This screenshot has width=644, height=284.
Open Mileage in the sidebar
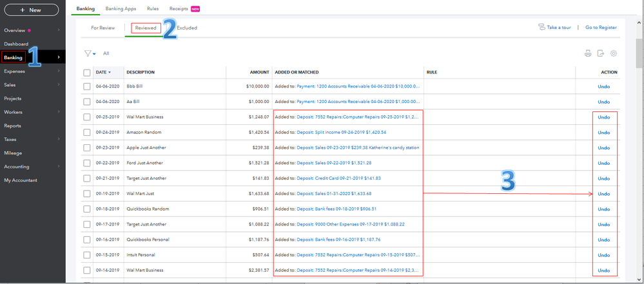[x=13, y=153]
